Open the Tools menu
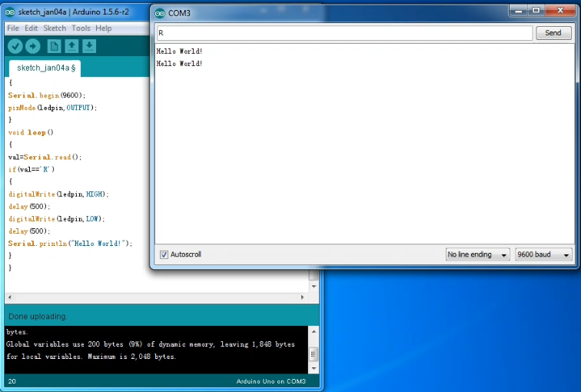The image size is (581, 392). coord(81,28)
